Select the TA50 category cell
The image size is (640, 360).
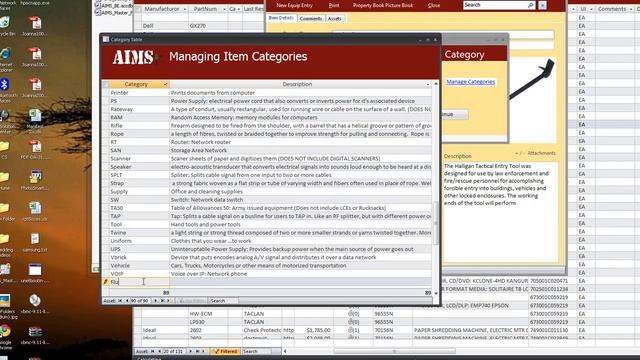tap(139, 208)
